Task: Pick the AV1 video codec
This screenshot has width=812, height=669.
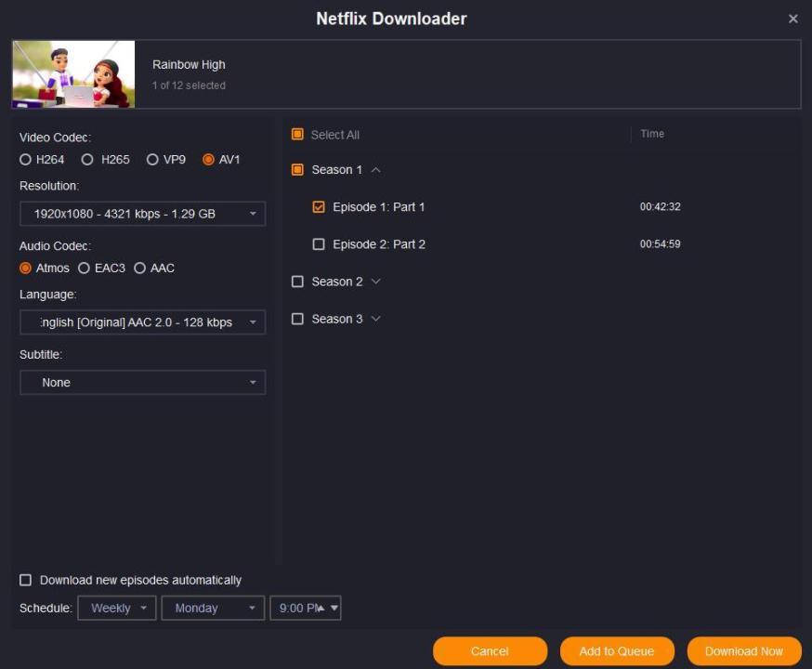Action: point(208,160)
